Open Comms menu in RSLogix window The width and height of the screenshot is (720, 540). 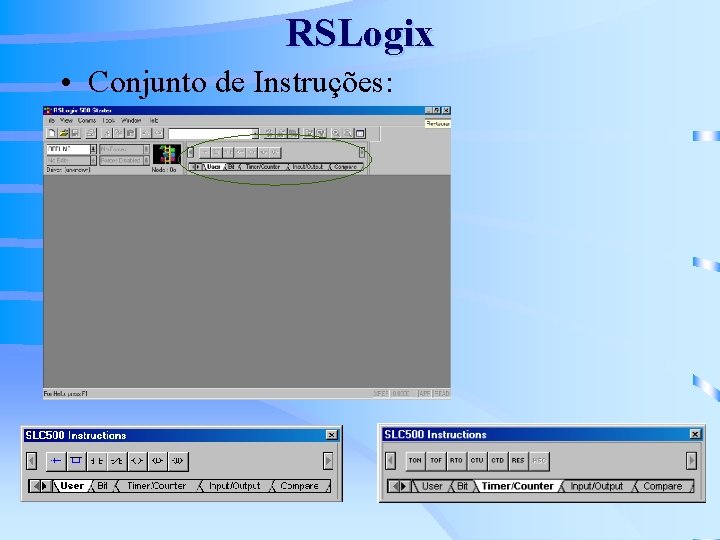tap(87, 120)
